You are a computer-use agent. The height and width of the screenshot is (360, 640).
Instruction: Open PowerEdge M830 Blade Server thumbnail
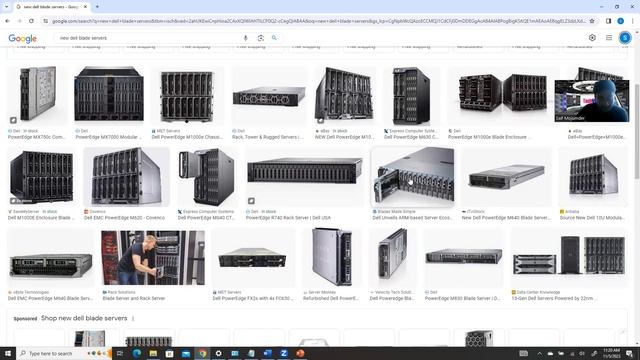coord(464,258)
